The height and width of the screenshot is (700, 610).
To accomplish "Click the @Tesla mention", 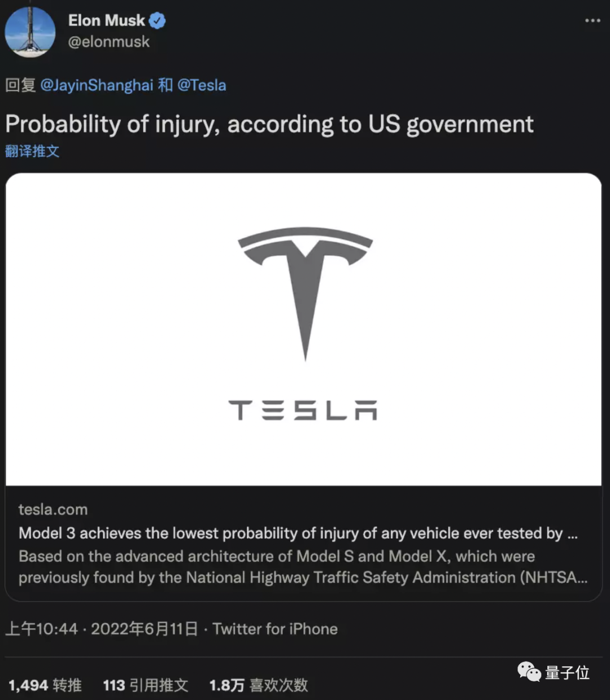I will click(x=202, y=85).
